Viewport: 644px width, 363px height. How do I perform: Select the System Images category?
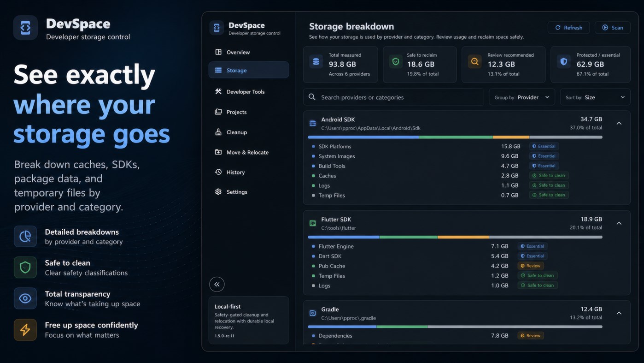(337, 156)
